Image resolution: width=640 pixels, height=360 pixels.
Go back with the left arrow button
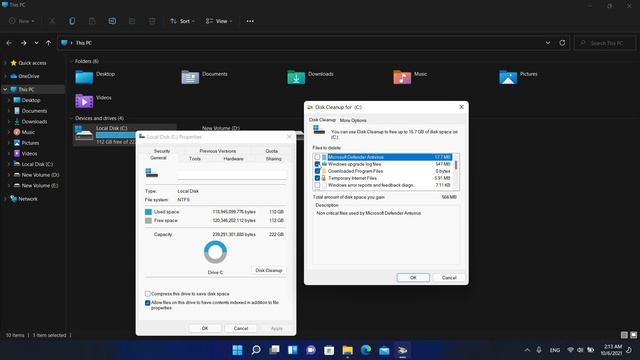(9, 43)
